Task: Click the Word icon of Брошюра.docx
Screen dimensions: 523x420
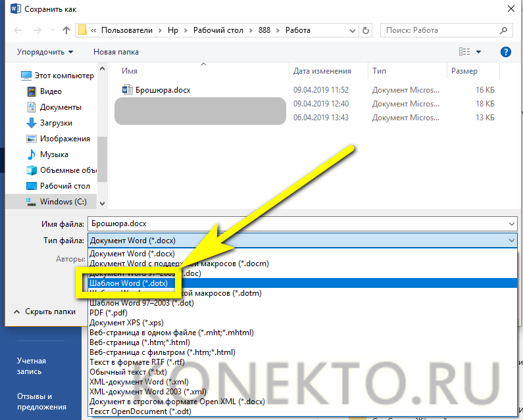Action: tap(127, 90)
